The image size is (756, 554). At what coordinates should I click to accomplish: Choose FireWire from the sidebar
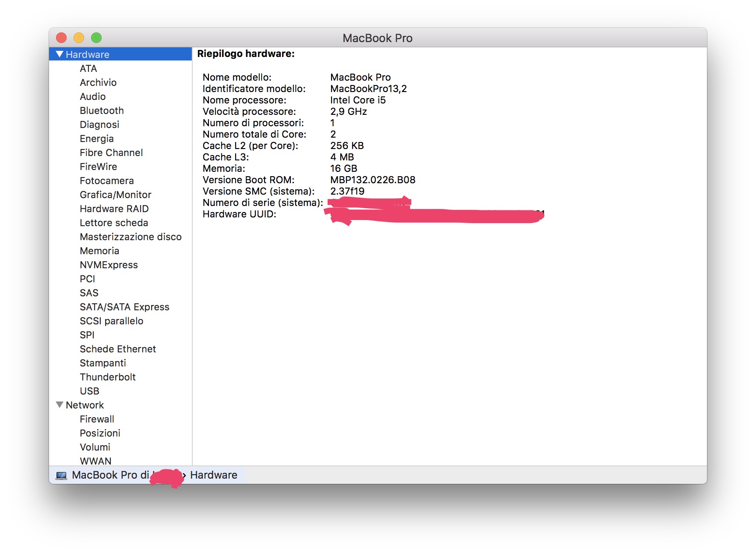point(99,167)
